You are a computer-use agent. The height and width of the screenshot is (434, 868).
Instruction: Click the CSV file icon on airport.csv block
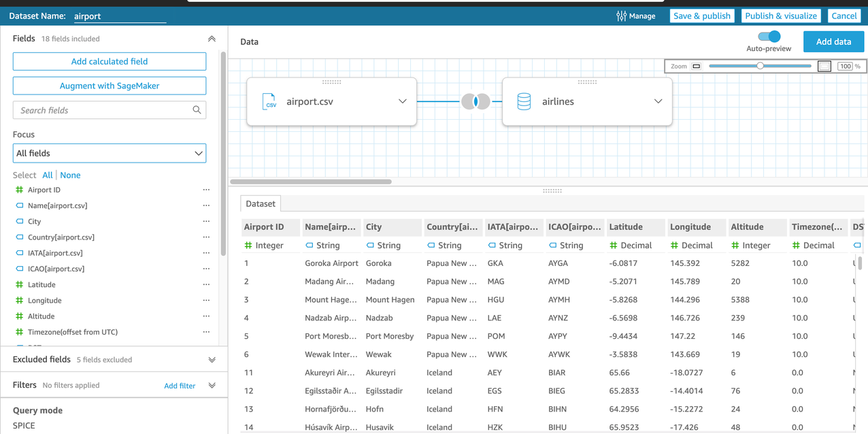[x=269, y=101]
